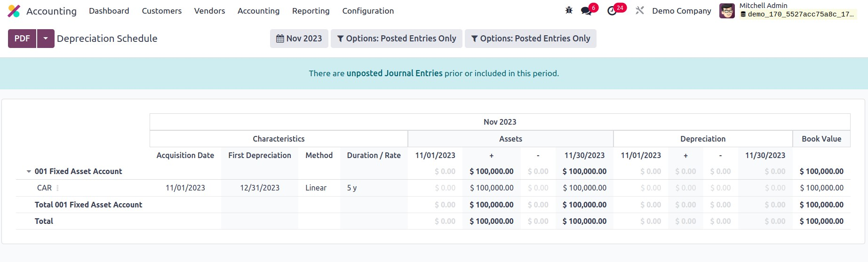This screenshot has width=868, height=262.
Task: Expand the arrow next to PDF button
Action: click(46, 39)
